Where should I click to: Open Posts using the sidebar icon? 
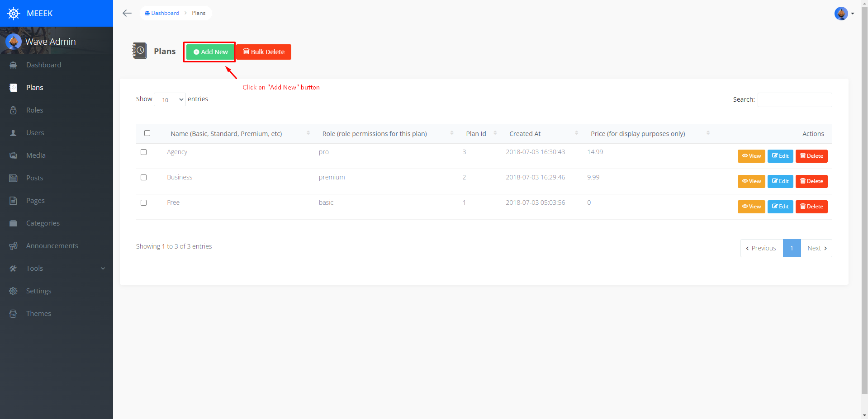coord(14,178)
